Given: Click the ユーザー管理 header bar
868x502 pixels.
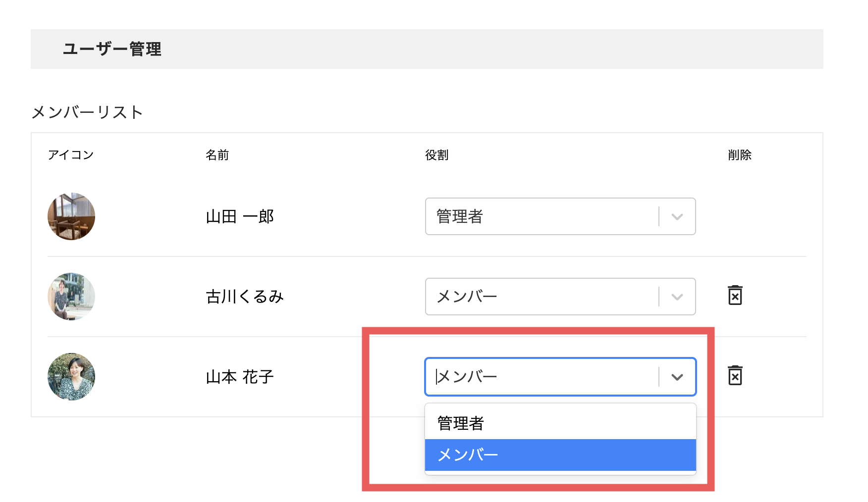Looking at the screenshot, I should (112, 49).
